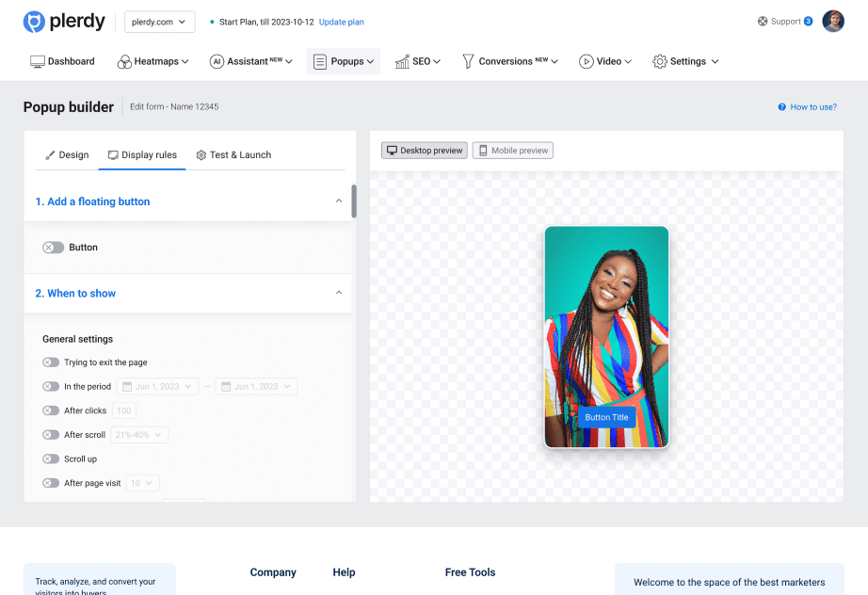Switch to the Design tab
Image resolution: width=868 pixels, height=595 pixels.
(x=67, y=155)
